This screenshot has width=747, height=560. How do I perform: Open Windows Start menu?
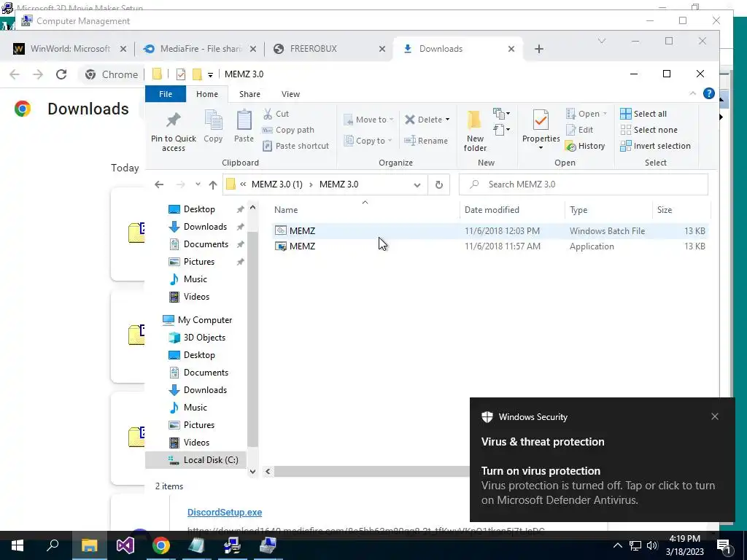tap(18, 545)
